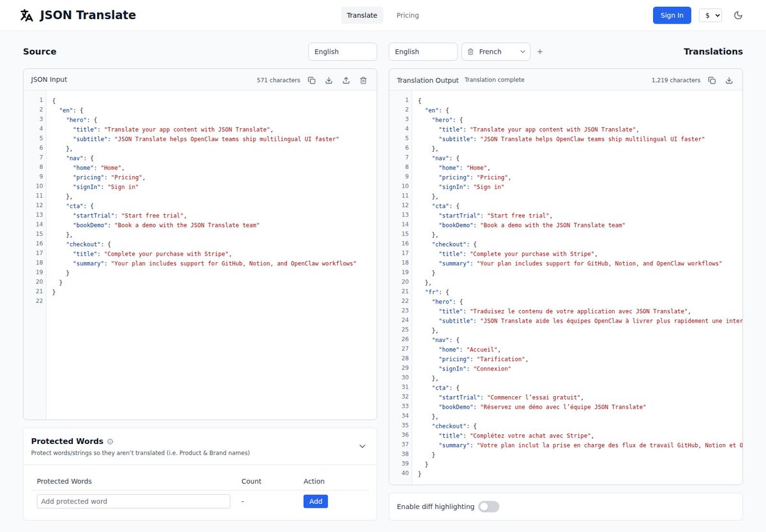Viewport: 766px width, 532px height.
Task: Upload a JSON file to the input
Action: click(346, 80)
